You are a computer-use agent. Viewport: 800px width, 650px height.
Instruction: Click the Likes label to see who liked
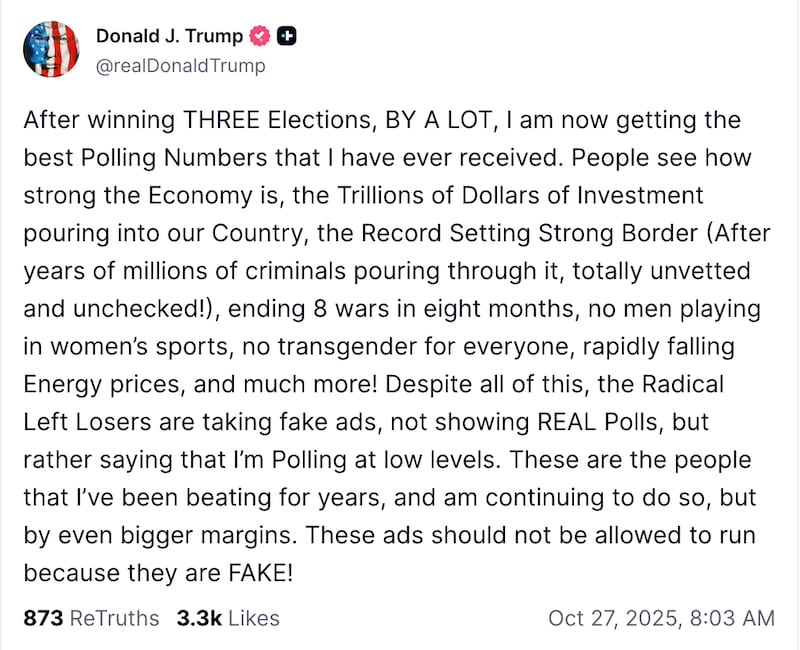254,618
